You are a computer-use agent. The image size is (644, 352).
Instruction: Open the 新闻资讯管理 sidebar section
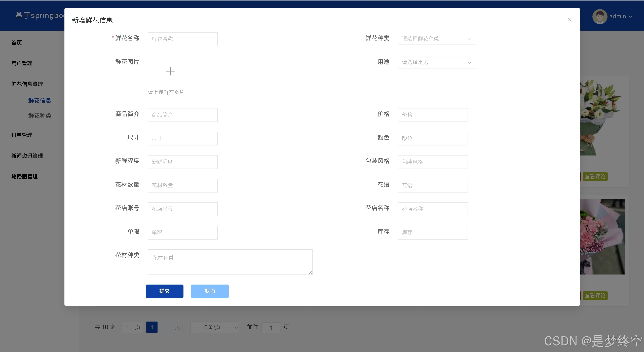click(27, 155)
